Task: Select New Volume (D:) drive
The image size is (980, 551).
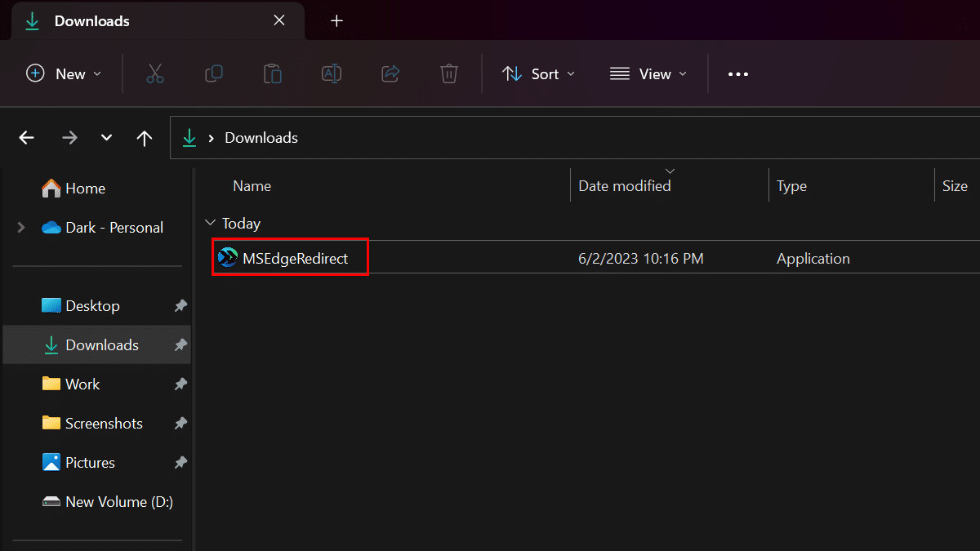Action: tap(118, 502)
